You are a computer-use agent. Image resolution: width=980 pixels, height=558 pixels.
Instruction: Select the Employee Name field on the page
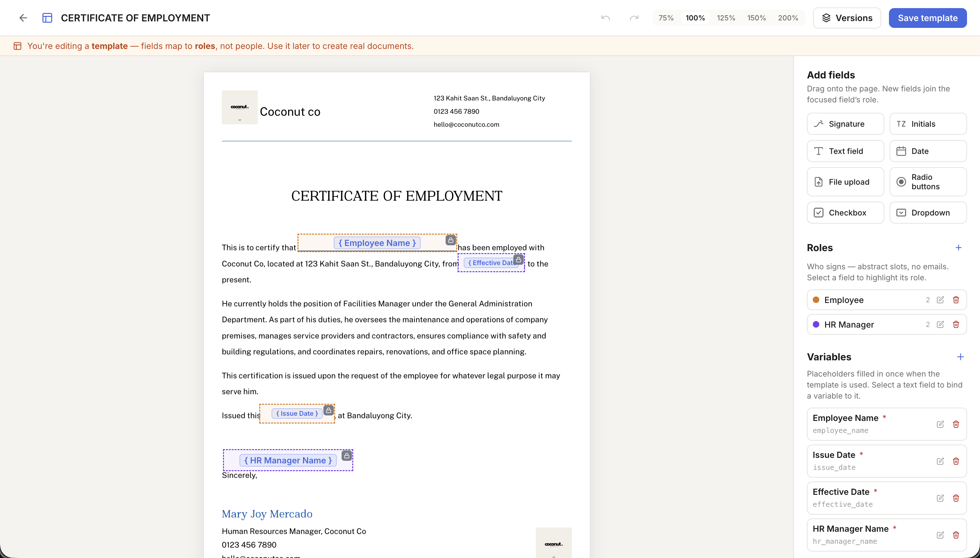click(x=377, y=243)
